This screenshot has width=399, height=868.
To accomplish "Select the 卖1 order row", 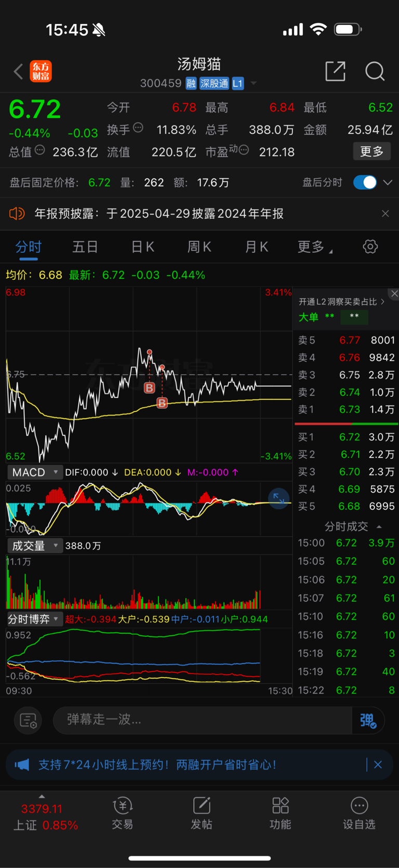I will point(346,410).
